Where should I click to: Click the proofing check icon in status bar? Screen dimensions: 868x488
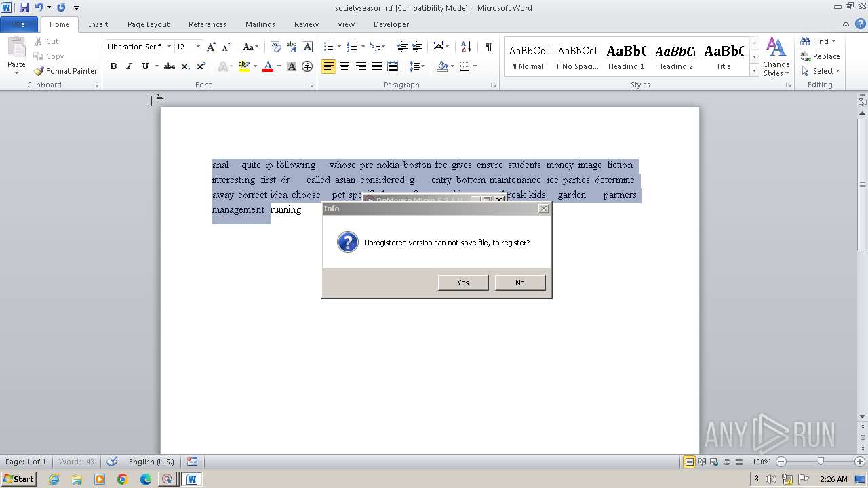click(112, 462)
